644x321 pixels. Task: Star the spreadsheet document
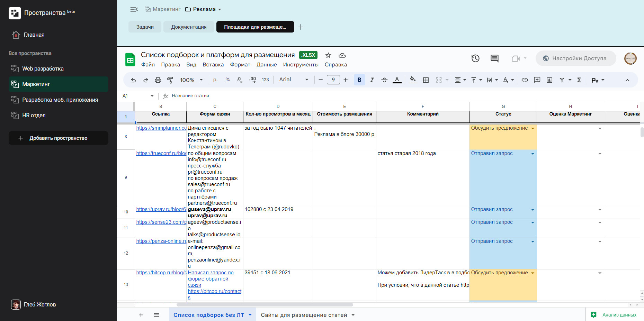(x=328, y=55)
